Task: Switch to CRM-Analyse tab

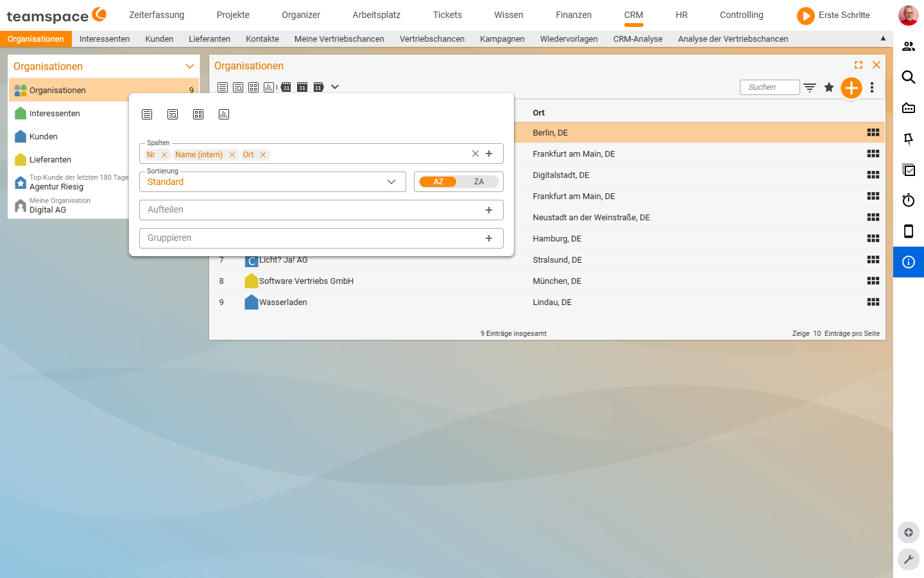Action: 638,39
